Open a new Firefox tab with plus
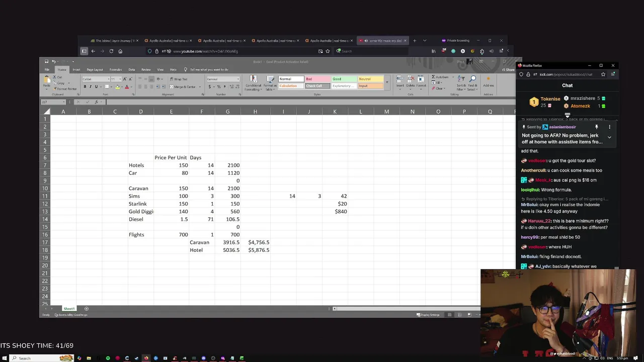This screenshot has width=644, height=362. pos(415,41)
